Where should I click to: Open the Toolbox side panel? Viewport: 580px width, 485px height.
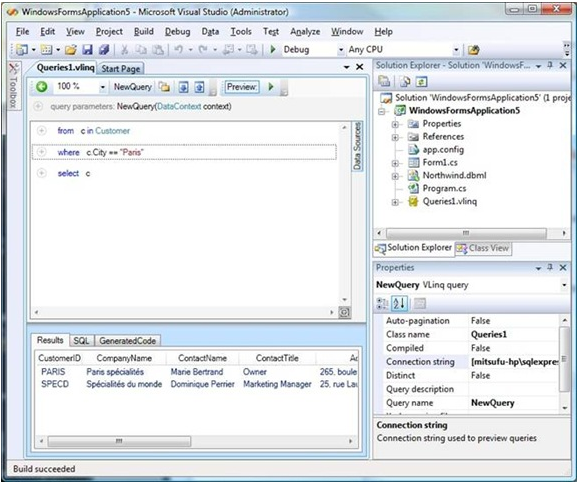pos(13,86)
